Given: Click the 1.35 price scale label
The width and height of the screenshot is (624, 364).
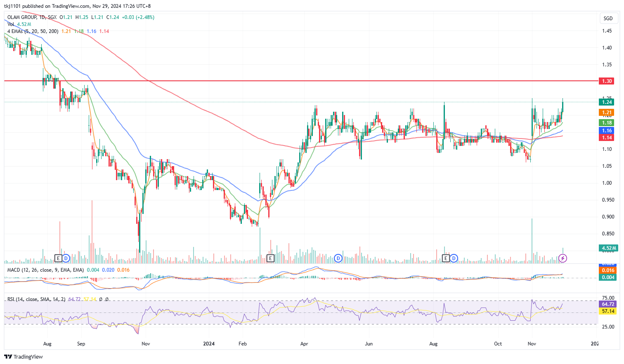Looking at the screenshot, I should pyautogui.click(x=607, y=65).
